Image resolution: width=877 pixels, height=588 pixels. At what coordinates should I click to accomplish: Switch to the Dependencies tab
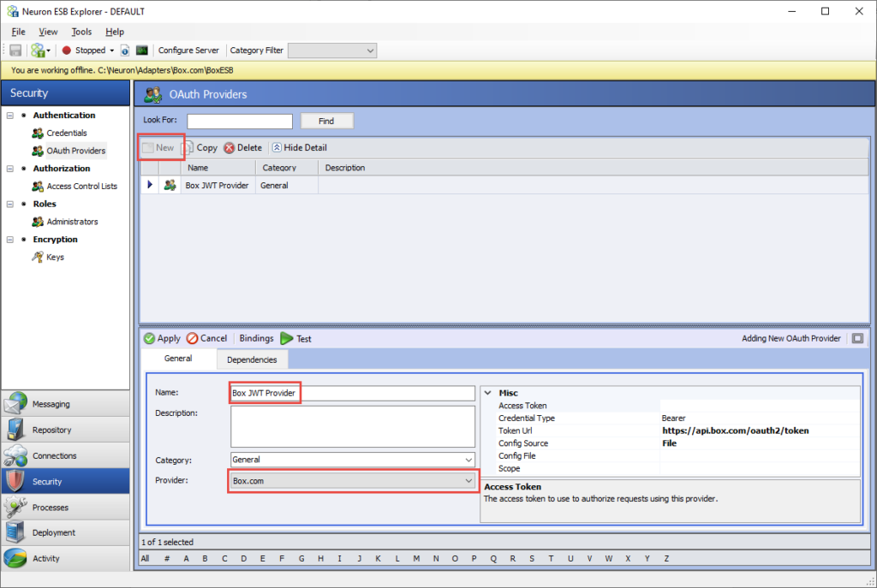click(x=252, y=359)
